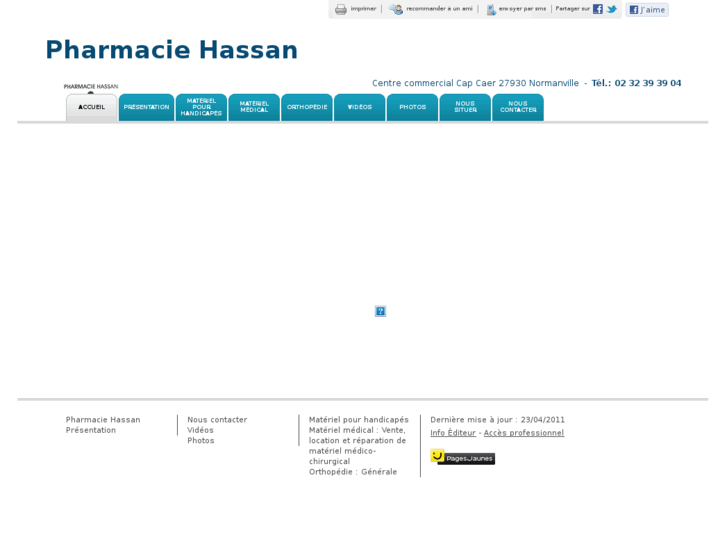Viewport: 727px width, 545px height.
Task: Click the small Pharmacie Hassan logo
Action: (x=91, y=87)
